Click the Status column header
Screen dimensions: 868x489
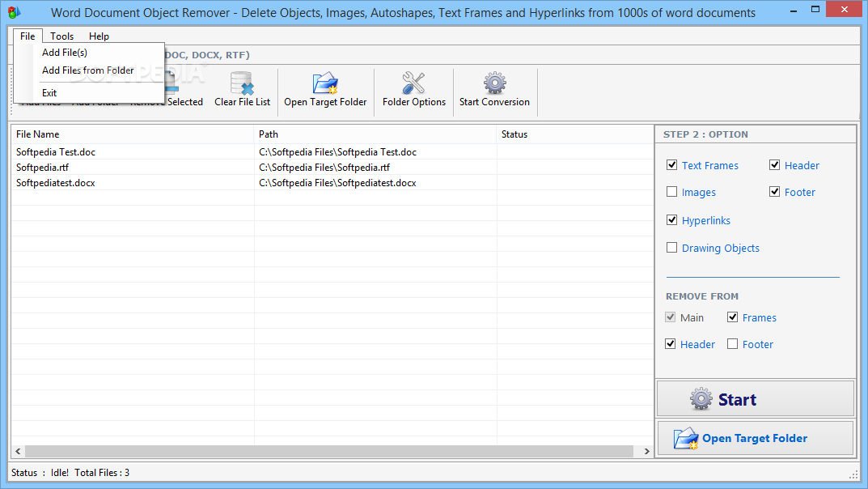[x=574, y=134]
